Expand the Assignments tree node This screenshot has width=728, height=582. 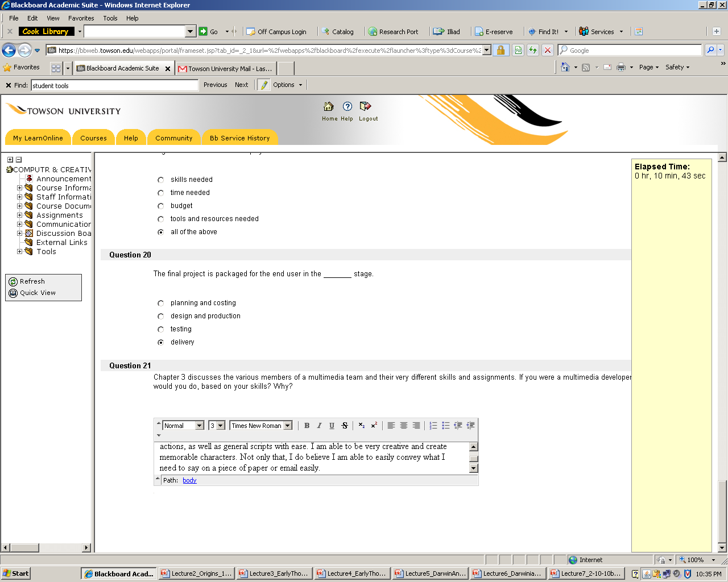click(x=20, y=215)
